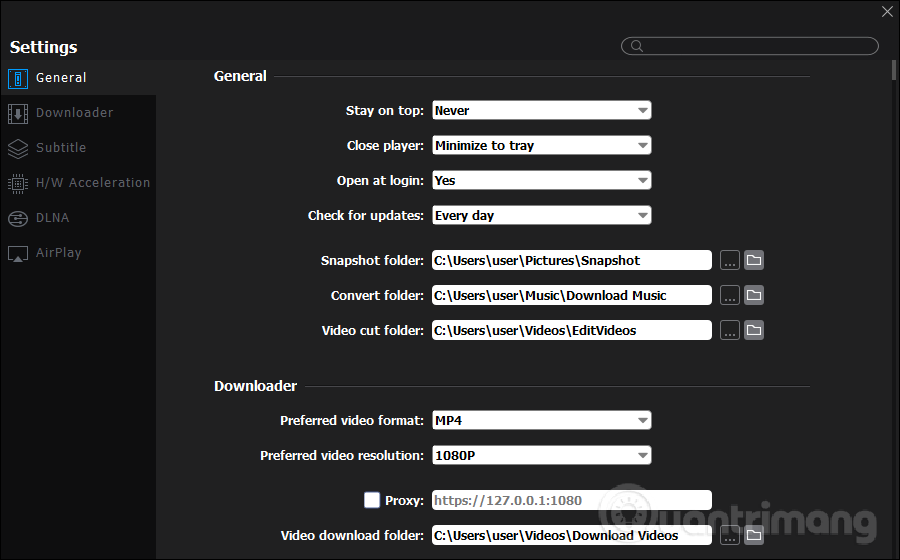The width and height of the screenshot is (900, 560).
Task: Click the Snapshot folder path field
Action: (x=572, y=260)
